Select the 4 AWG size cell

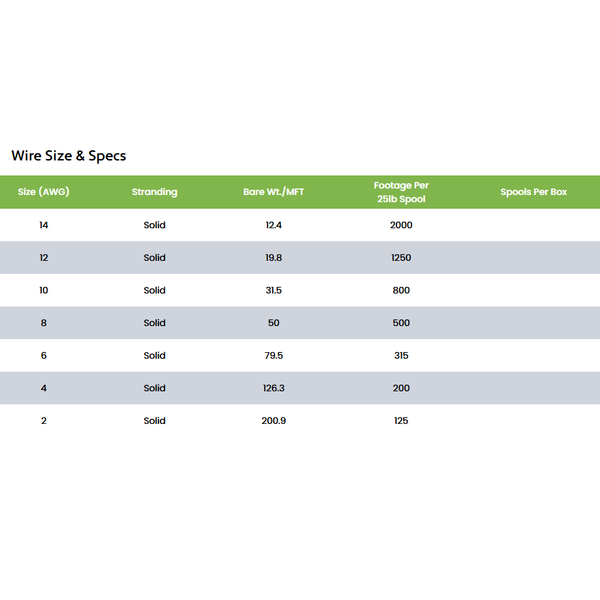tap(44, 388)
